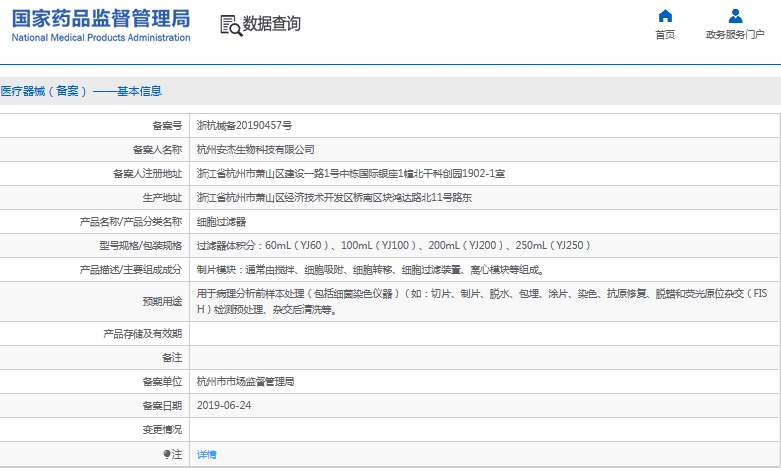Click the 备案日期 row label
This screenshot has height=475, width=781.
pos(162,405)
